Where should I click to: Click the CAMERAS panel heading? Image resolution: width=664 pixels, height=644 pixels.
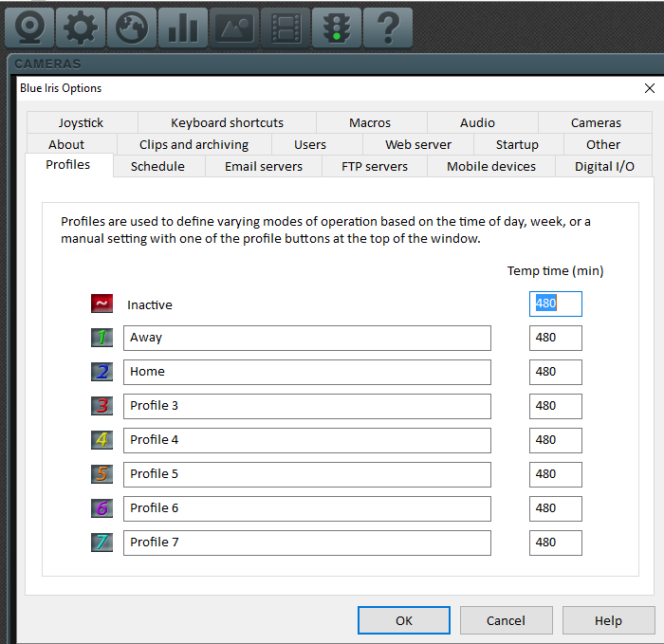pyautogui.click(x=47, y=64)
